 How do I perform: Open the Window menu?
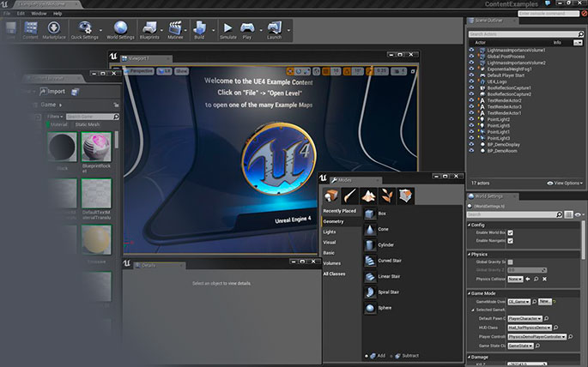(x=39, y=14)
